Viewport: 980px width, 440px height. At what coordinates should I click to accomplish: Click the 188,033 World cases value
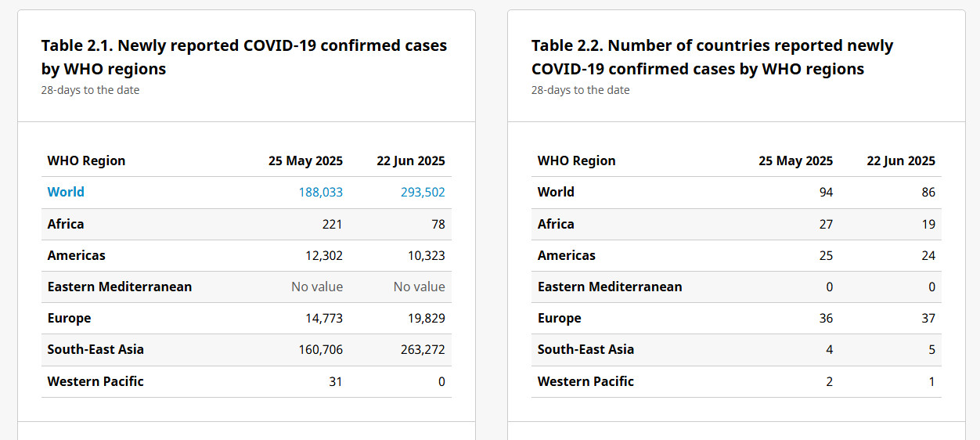[x=320, y=192]
